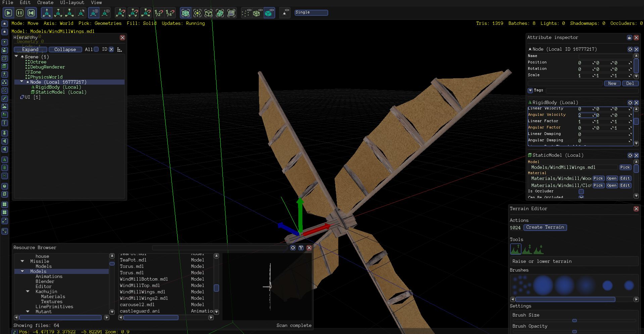Open the Edit menu
Viewport: 644px width, 334px height.
(x=25, y=2)
